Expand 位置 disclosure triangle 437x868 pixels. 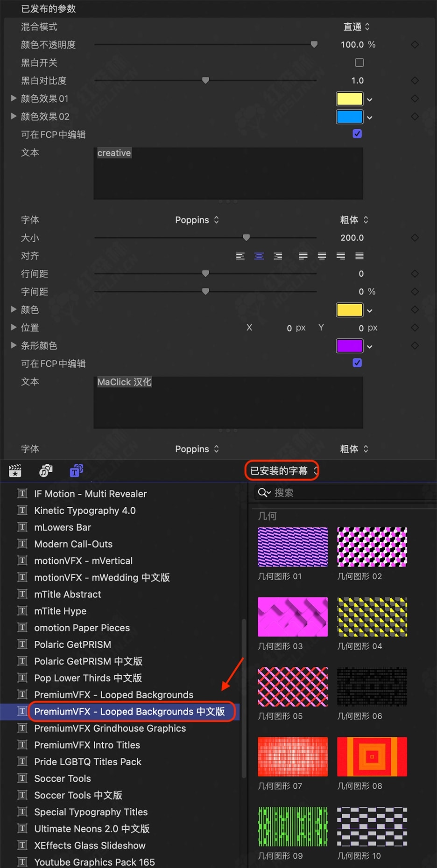click(x=14, y=327)
